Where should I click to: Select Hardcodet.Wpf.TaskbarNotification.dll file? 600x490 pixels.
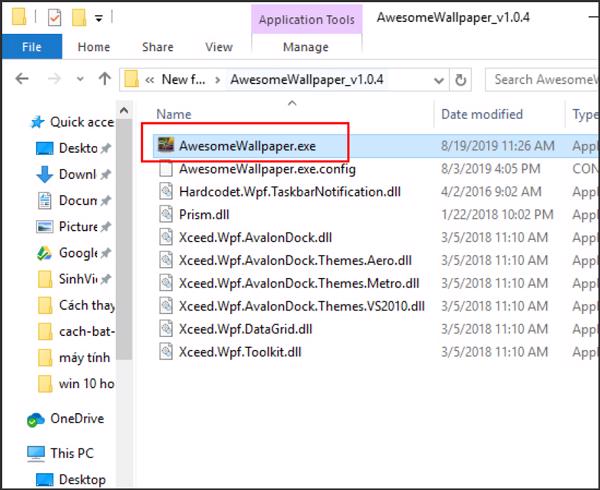pyautogui.click(x=290, y=192)
